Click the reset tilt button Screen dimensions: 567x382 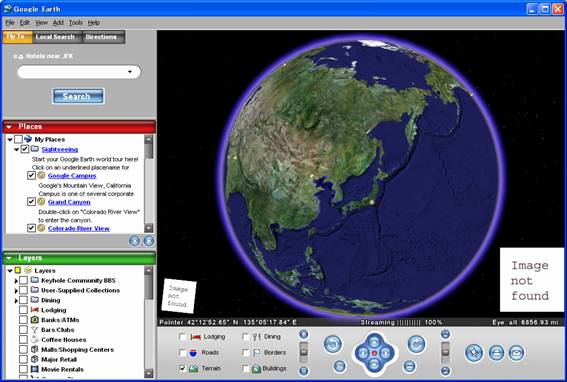[409, 366]
